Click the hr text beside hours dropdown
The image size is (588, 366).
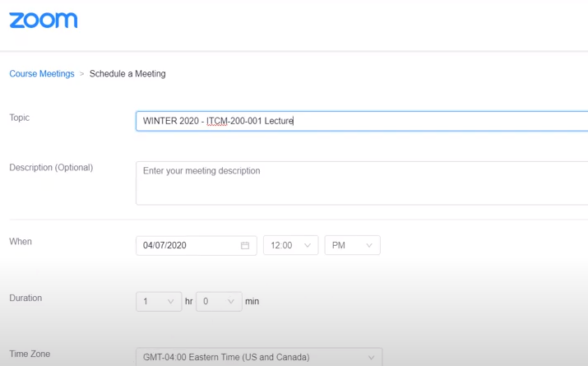(188, 301)
